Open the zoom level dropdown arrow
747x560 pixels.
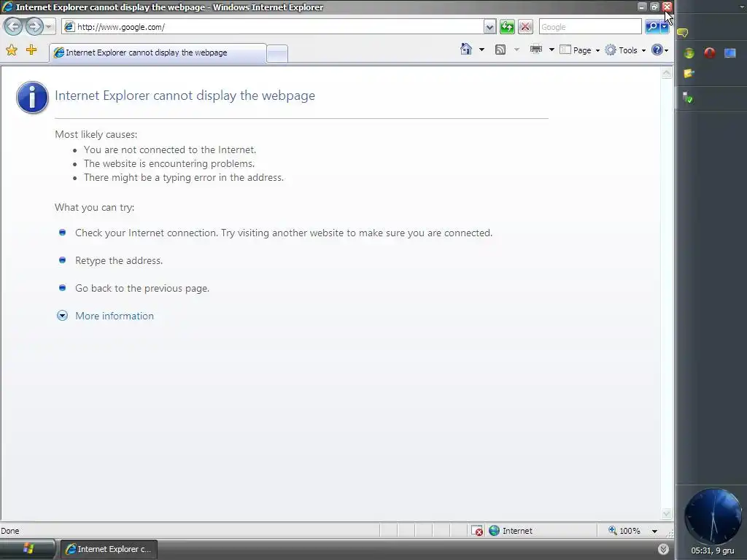pyautogui.click(x=654, y=531)
